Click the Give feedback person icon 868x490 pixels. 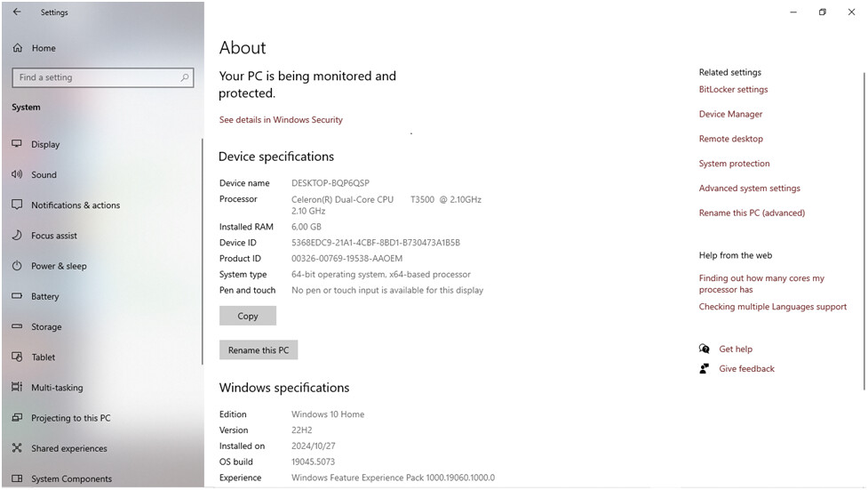point(705,368)
